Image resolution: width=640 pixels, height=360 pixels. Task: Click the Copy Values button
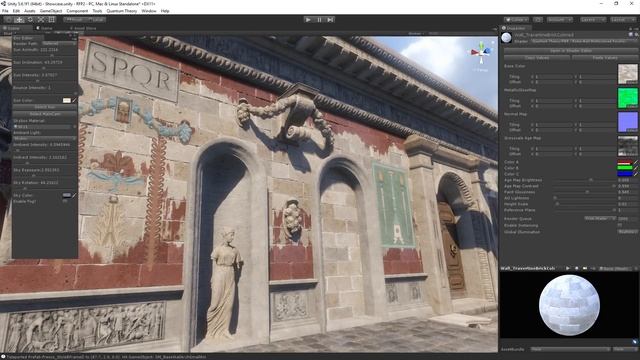pyautogui.click(x=537, y=58)
